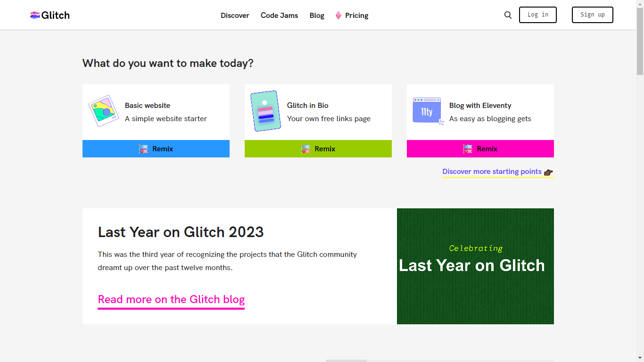
Task: Remix the Basic website starter
Action: click(x=156, y=148)
